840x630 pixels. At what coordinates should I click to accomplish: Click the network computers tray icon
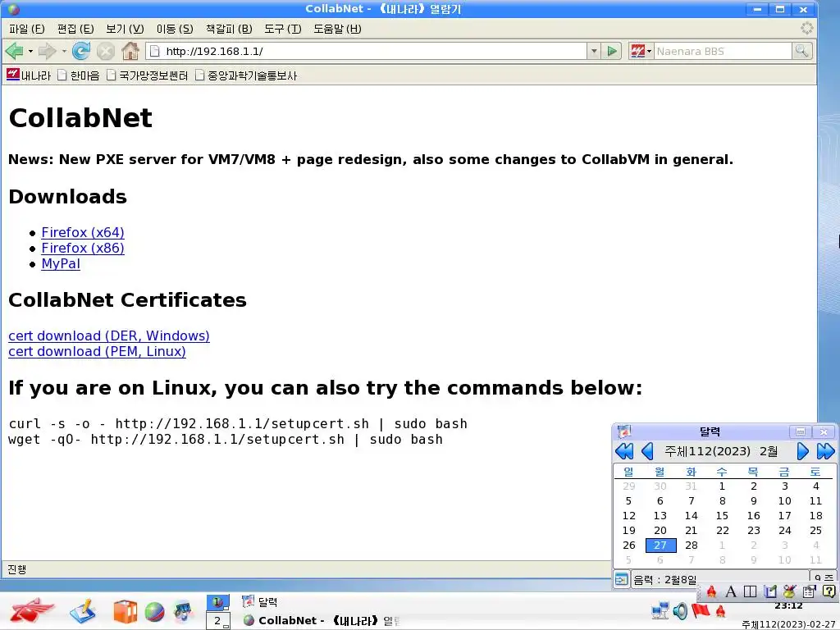click(660, 610)
